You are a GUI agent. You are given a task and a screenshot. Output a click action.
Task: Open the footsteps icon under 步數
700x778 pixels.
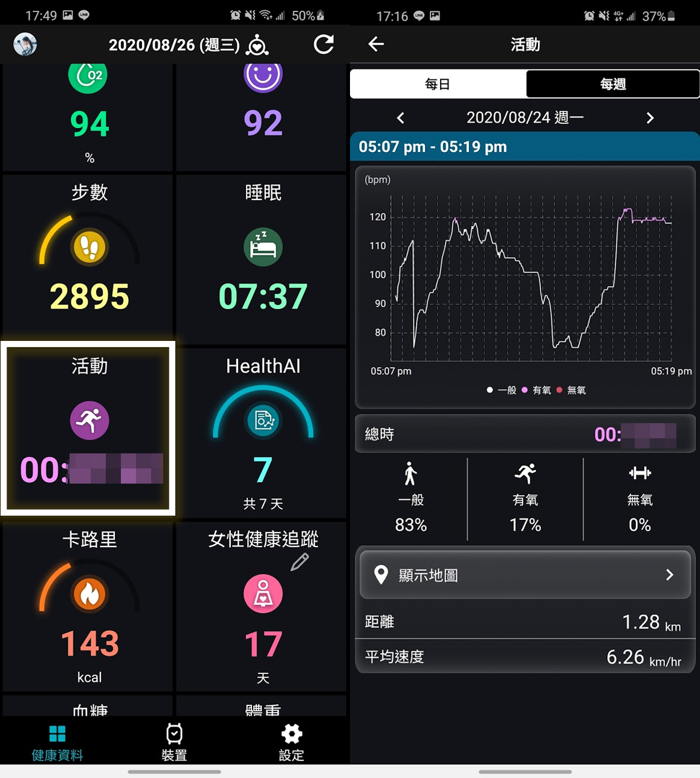tap(89, 247)
